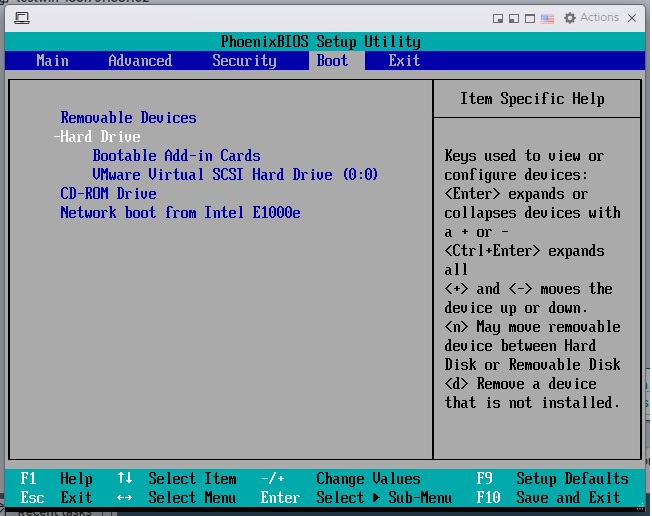Click the full-screen window icon

(x=530, y=18)
